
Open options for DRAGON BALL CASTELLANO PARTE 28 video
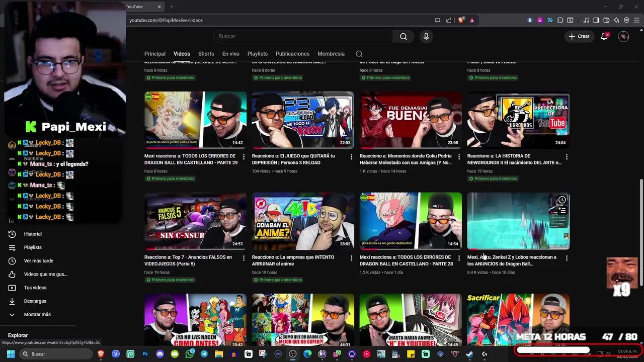tap(459, 258)
